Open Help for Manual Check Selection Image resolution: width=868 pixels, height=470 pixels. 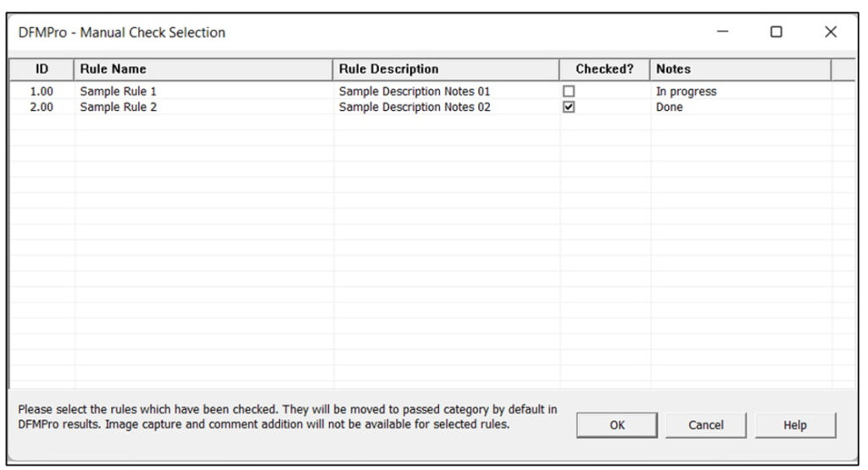(795, 424)
